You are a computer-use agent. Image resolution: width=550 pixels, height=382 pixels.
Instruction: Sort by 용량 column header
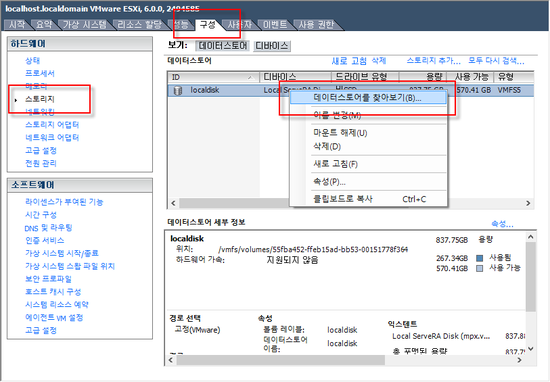423,77
